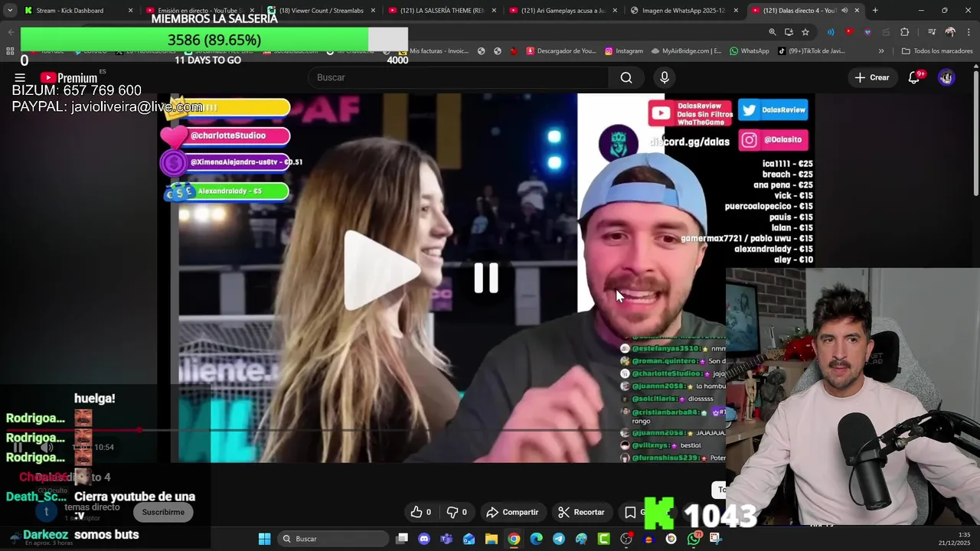Open WhatsApp from the taskbar
Viewport: 980px width, 551px height.
(694, 539)
